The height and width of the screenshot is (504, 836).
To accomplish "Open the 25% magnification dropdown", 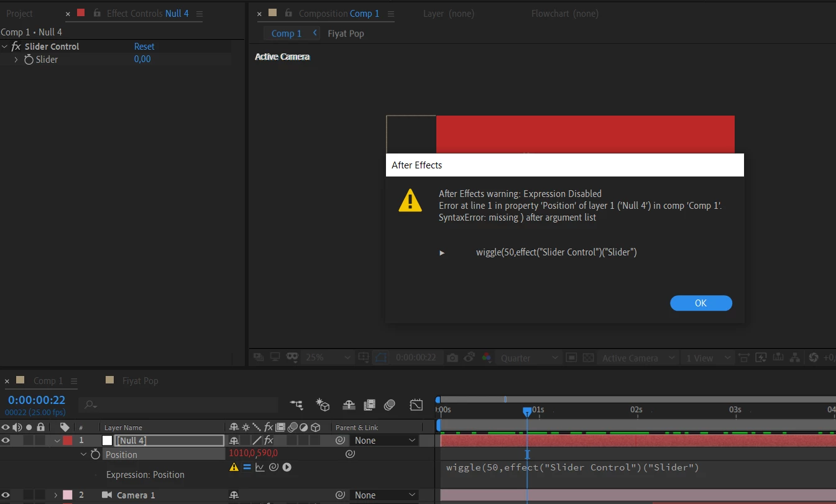I will [x=328, y=358].
